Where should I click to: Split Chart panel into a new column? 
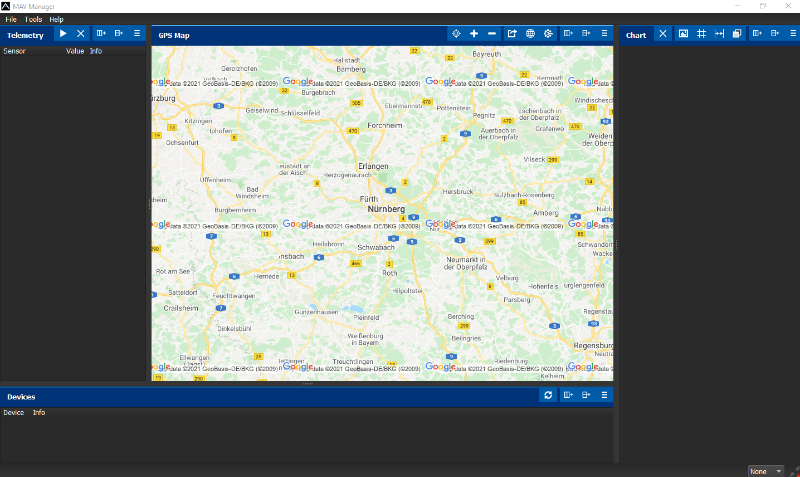pyautogui.click(x=757, y=34)
